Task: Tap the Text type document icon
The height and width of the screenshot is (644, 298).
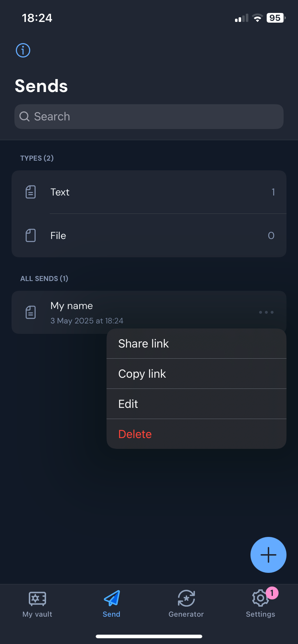Action: (31, 192)
